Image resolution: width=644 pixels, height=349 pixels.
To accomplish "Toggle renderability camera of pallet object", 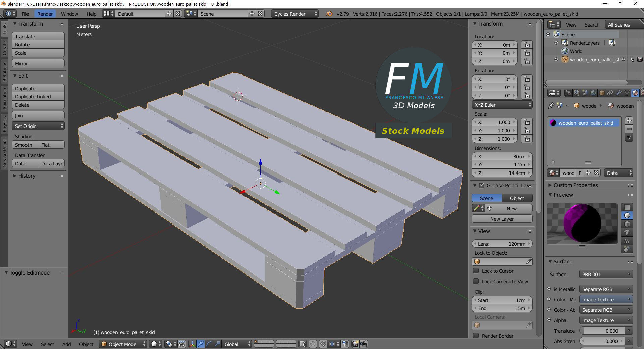I will pos(640,59).
